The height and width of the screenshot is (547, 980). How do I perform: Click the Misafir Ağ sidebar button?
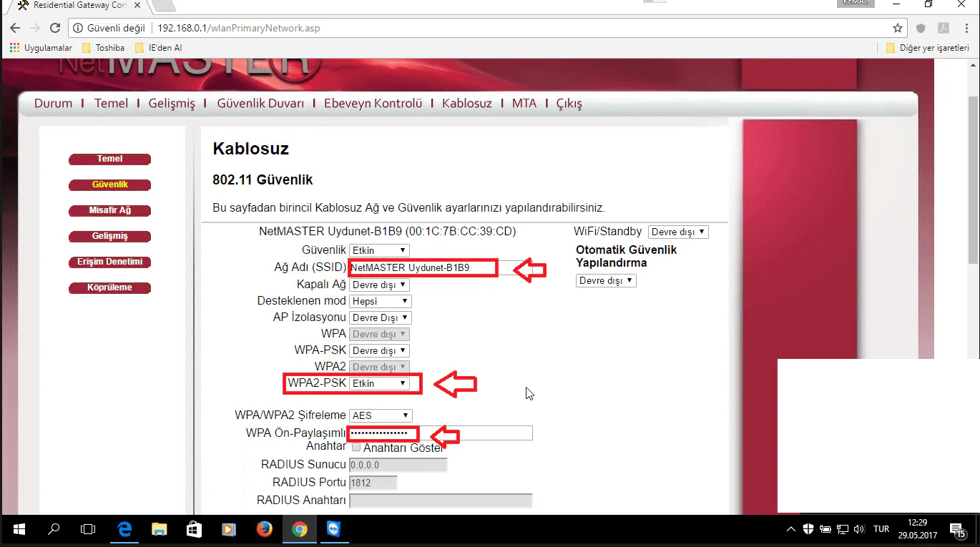pyautogui.click(x=110, y=211)
